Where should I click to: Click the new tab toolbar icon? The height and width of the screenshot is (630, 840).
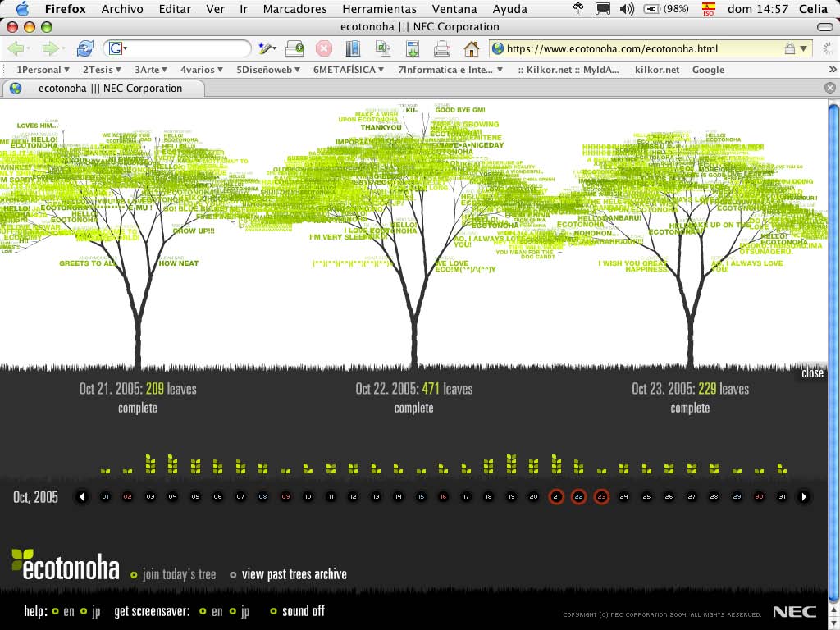coord(294,49)
